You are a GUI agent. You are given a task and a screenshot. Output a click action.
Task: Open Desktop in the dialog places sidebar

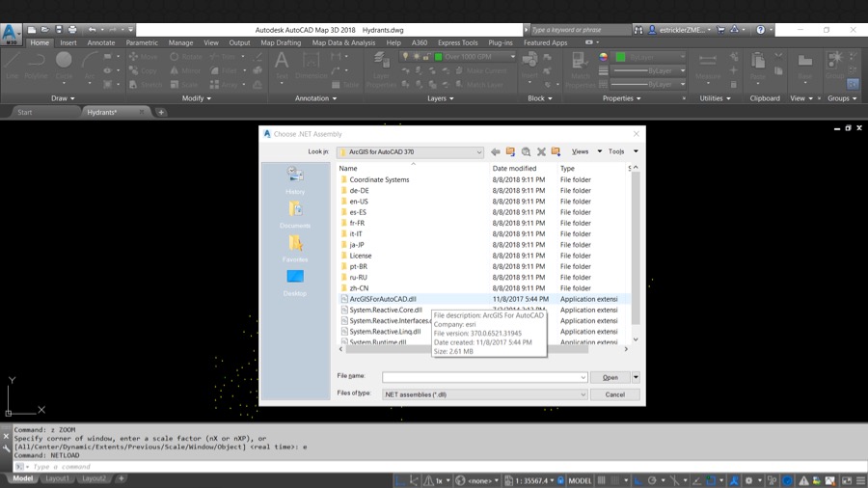(x=295, y=283)
